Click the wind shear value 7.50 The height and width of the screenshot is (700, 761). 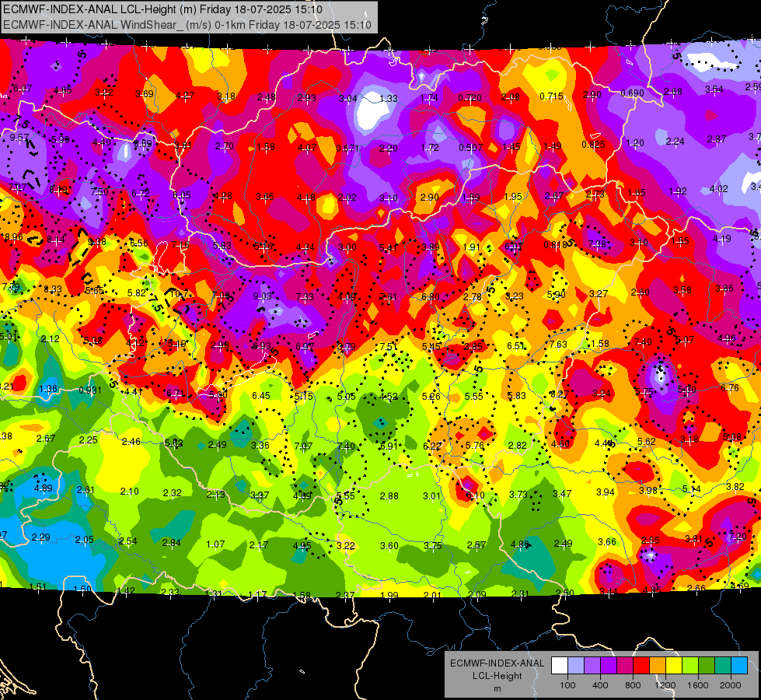click(x=100, y=191)
